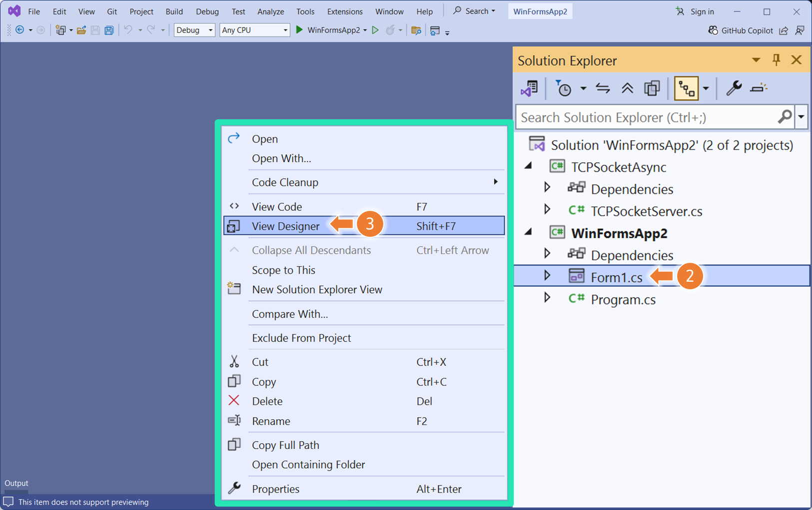This screenshot has height=510, width=812.
Task: Open the Properties wrench icon in Solution Explorer
Action: pyautogui.click(x=734, y=88)
